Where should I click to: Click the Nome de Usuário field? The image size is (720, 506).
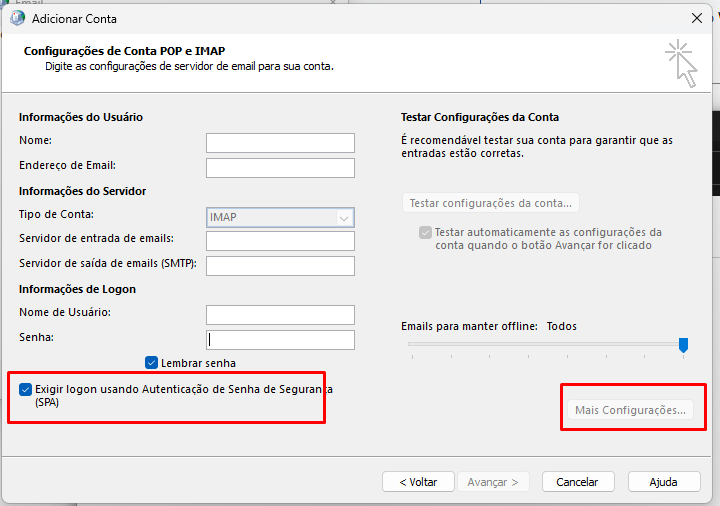point(280,315)
